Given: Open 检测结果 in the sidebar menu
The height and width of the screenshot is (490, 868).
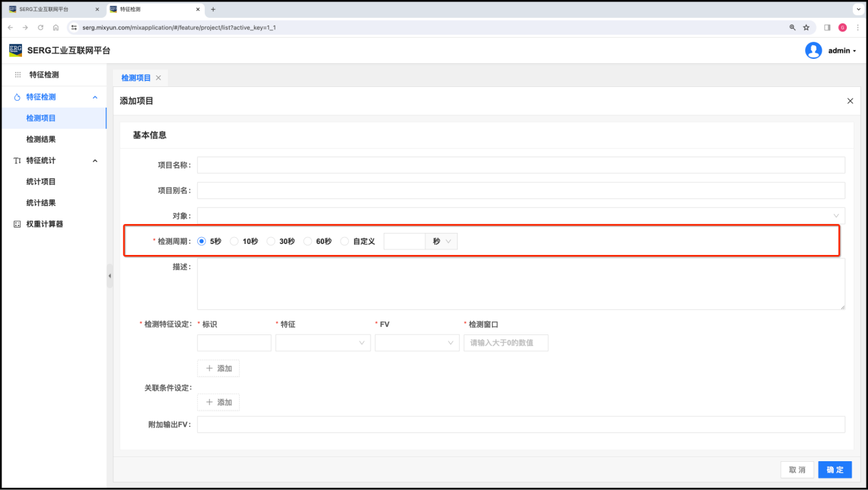Looking at the screenshot, I should [41, 139].
